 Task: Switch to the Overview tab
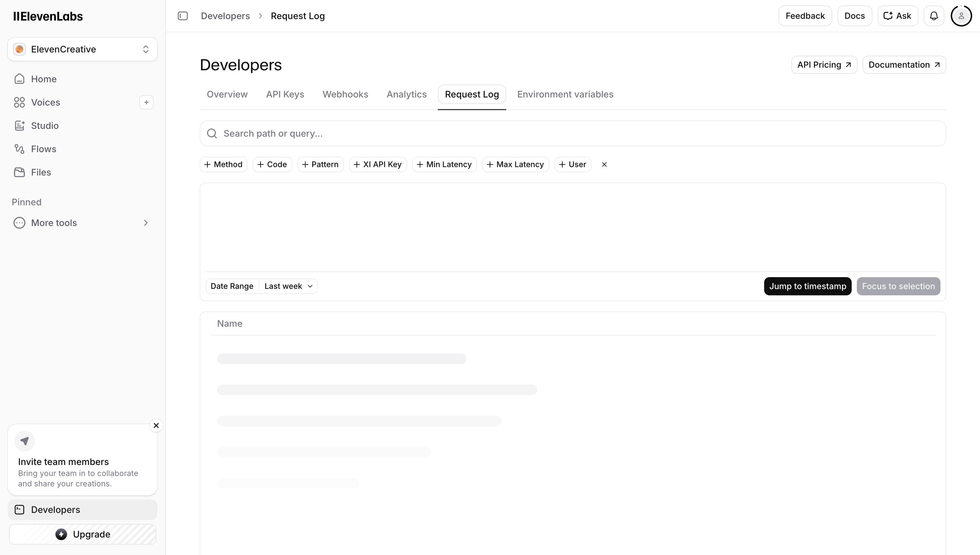(227, 94)
